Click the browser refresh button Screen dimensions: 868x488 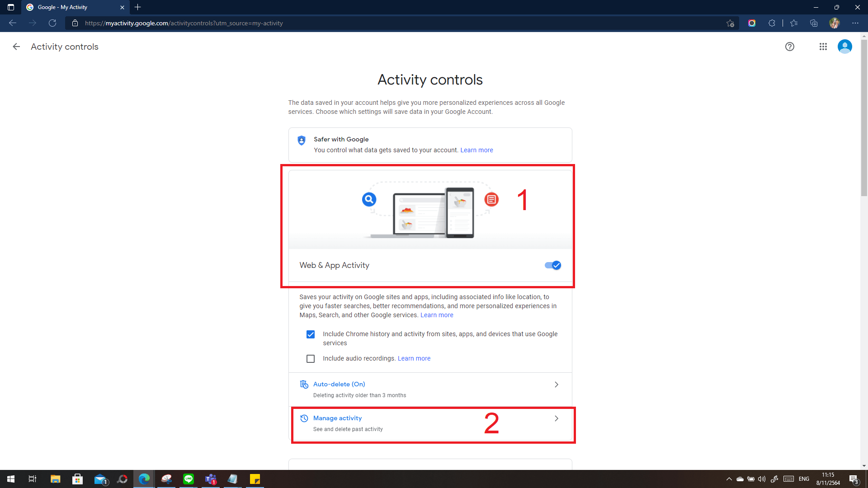(52, 23)
